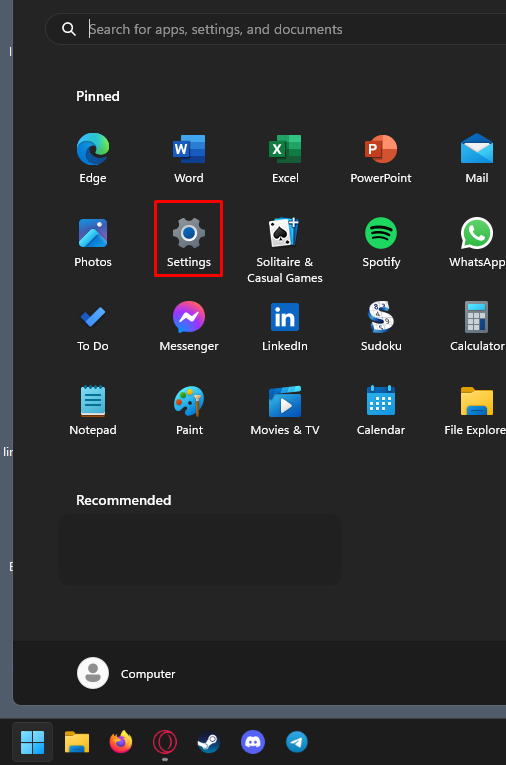Open the To Do app

tap(93, 326)
